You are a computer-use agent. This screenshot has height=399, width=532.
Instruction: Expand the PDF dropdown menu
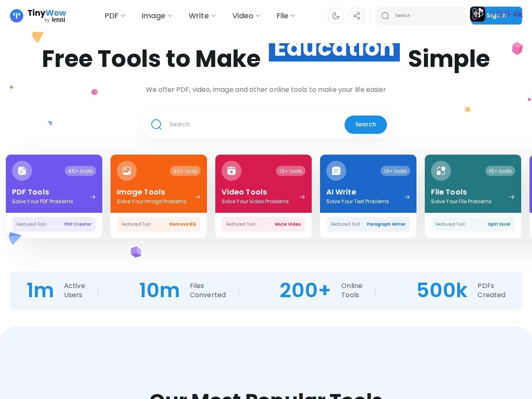(115, 16)
